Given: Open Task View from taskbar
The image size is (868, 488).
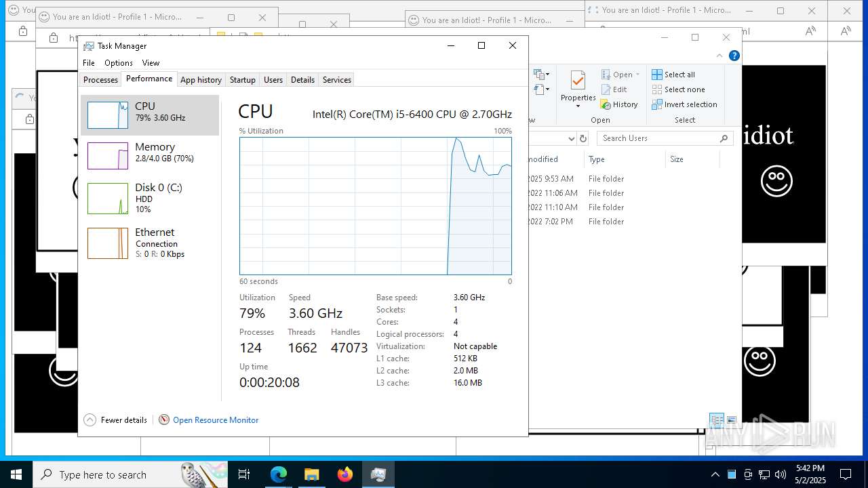Looking at the screenshot, I should click(x=244, y=474).
